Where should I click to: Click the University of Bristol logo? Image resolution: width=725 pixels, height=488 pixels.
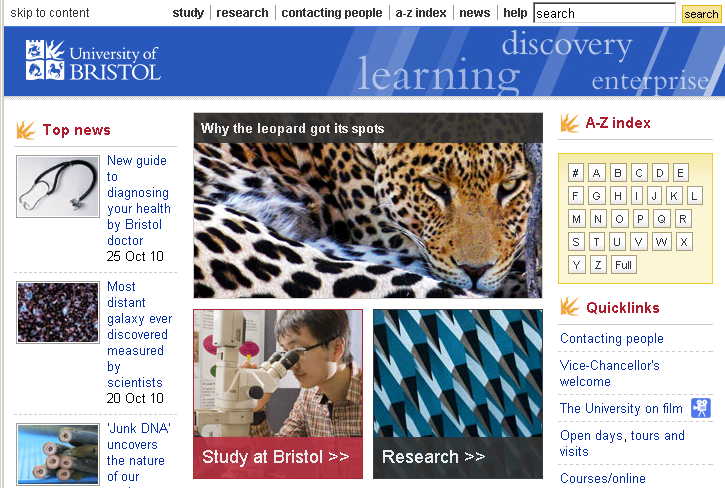tap(92, 61)
